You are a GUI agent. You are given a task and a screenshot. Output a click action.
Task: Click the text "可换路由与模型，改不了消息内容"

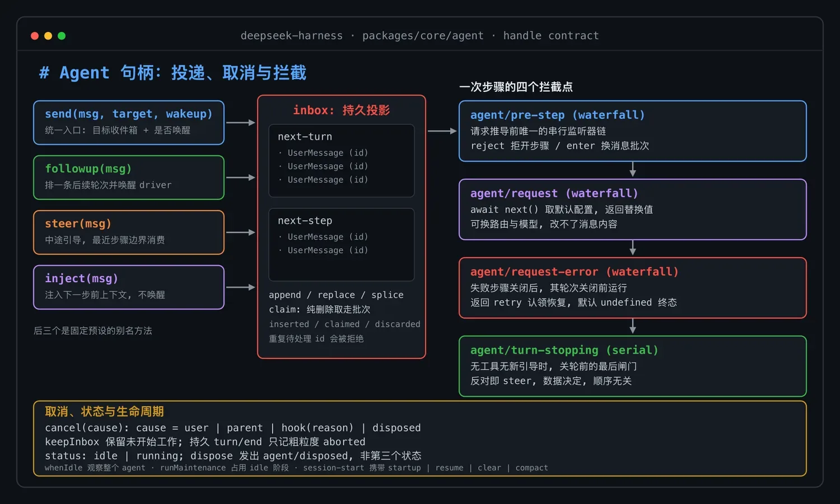(544, 225)
